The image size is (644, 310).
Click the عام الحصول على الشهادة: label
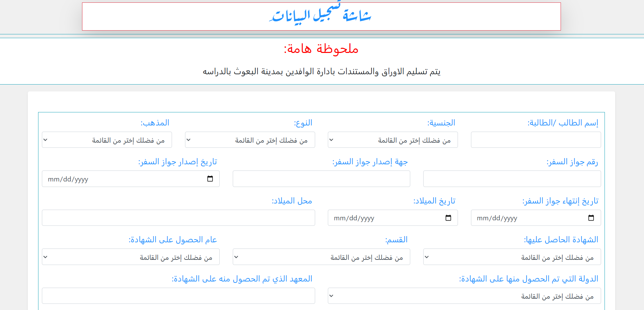173,240
